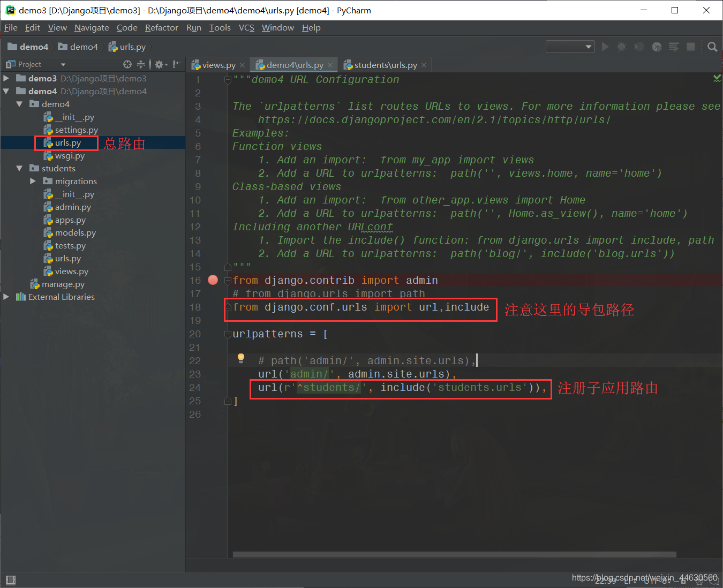
Task: Click the concurrency diagram run icon
Action: click(x=674, y=47)
